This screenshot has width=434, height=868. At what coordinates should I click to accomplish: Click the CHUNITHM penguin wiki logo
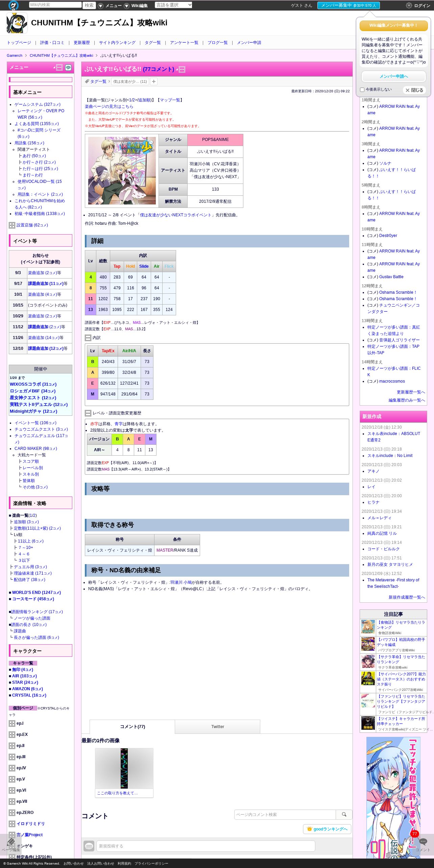click(x=17, y=23)
